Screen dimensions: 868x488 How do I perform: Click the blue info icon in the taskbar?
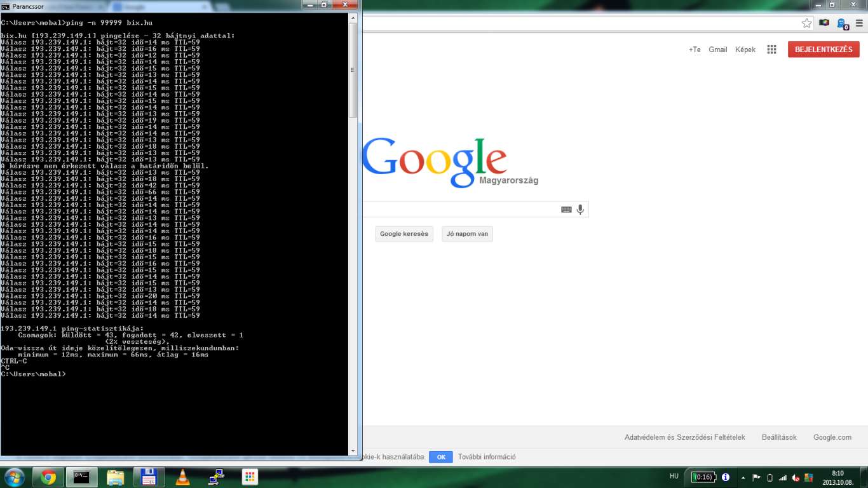[x=726, y=477]
